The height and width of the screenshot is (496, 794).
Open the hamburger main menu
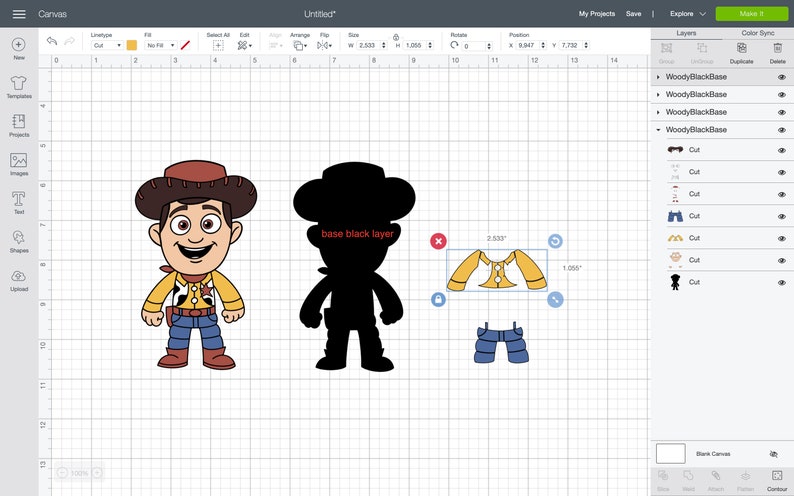click(19, 14)
